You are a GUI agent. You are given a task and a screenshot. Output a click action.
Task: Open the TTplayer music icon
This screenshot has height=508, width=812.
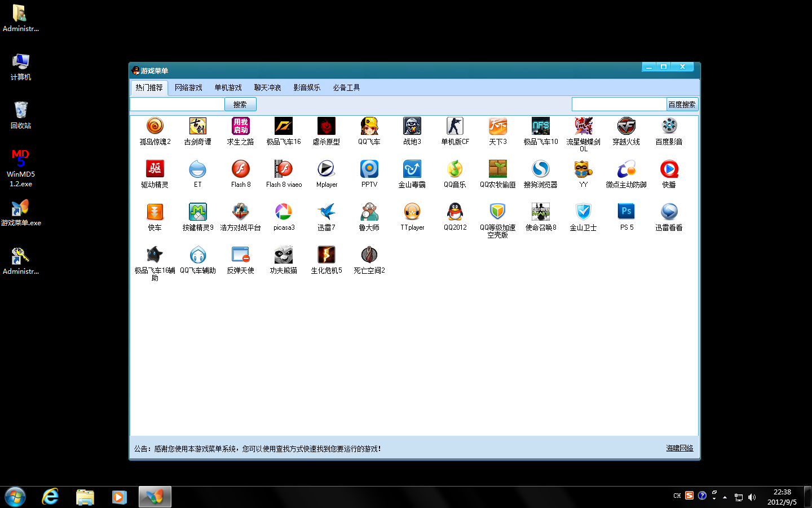(412, 212)
